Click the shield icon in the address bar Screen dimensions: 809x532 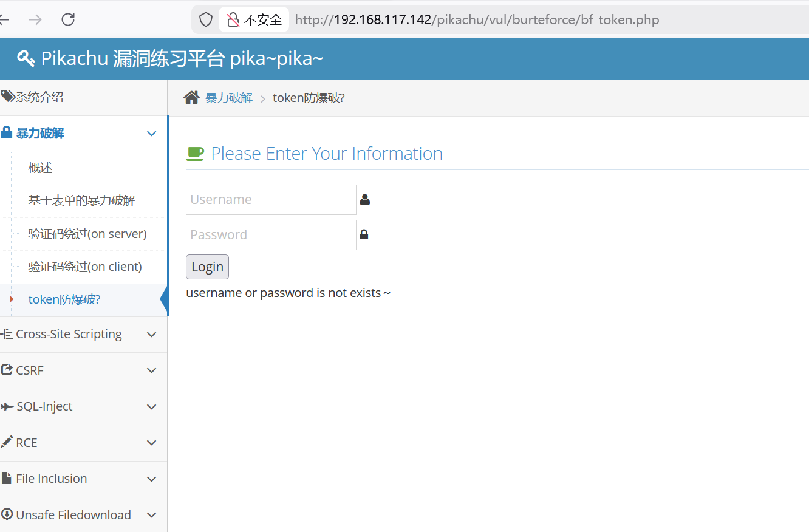206,19
